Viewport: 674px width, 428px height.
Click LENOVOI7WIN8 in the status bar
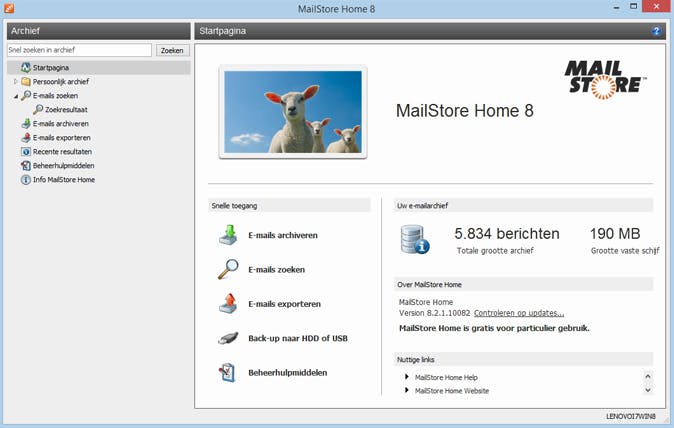point(631,416)
